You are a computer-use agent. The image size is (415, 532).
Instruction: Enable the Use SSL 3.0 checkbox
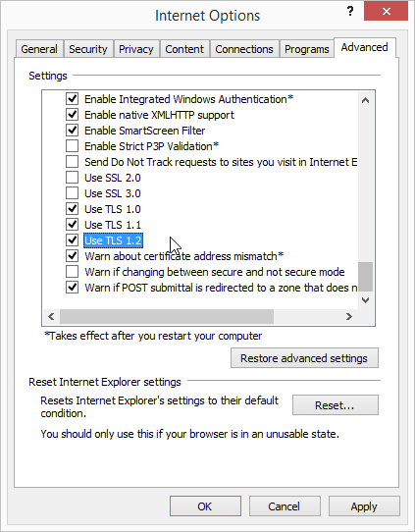[72, 193]
